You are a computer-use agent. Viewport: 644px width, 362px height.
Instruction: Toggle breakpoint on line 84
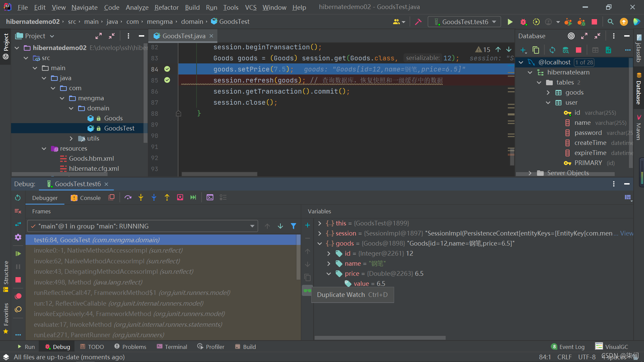(x=167, y=69)
